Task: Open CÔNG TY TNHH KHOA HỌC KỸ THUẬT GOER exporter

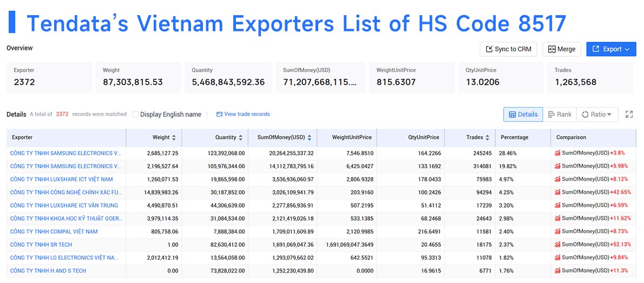Action: (x=66, y=219)
